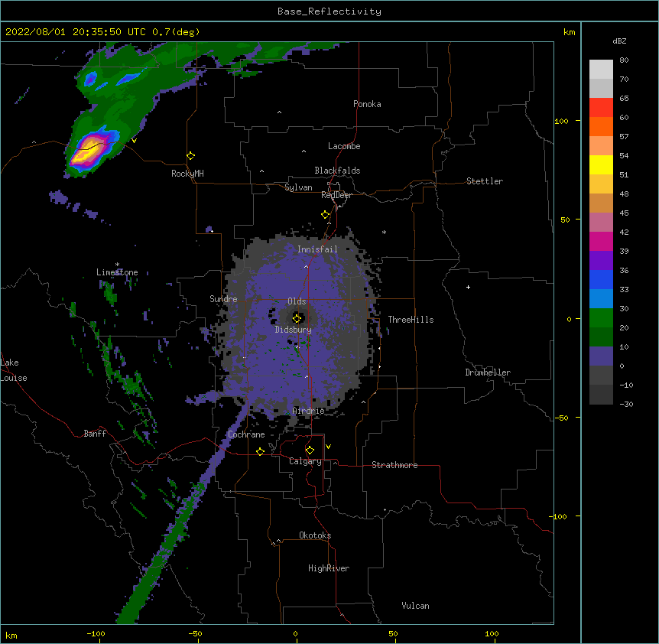The height and width of the screenshot is (644, 659).
Task: Click the yellow diamond marker above RockyMH
Action: click(191, 156)
